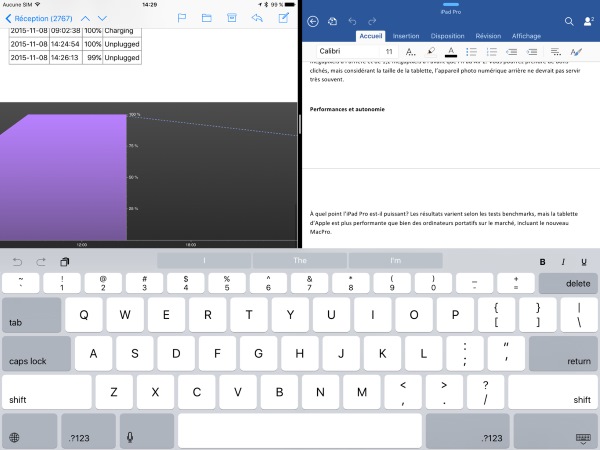Select the text highlight tool

(431, 51)
